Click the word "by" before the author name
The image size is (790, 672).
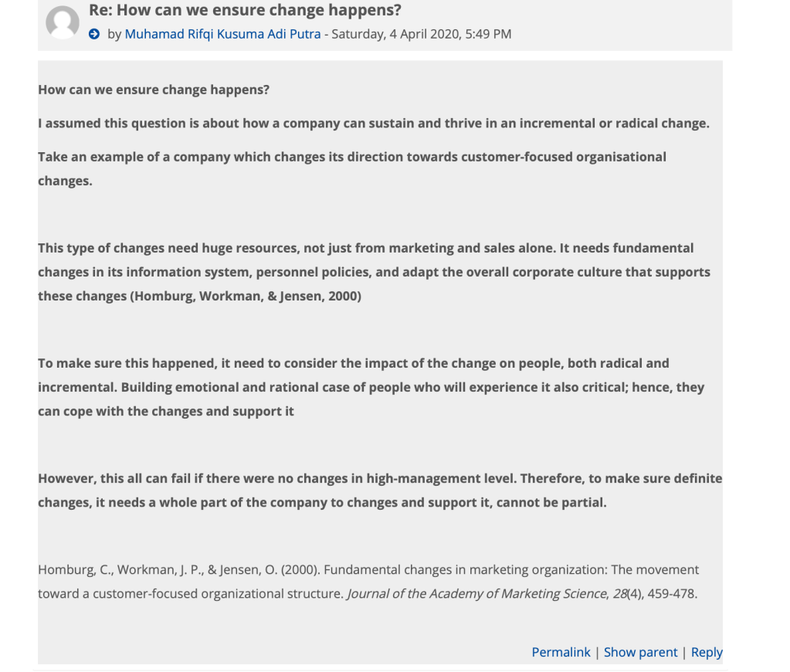click(x=114, y=34)
